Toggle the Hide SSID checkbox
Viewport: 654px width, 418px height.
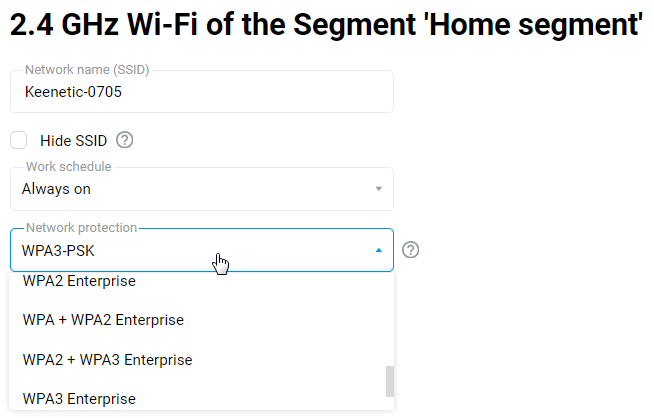pyautogui.click(x=19, y=140)
